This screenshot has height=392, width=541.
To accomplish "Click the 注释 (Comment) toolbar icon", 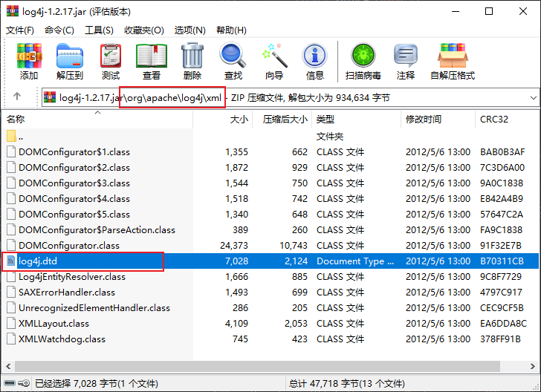I will [406, 55].
